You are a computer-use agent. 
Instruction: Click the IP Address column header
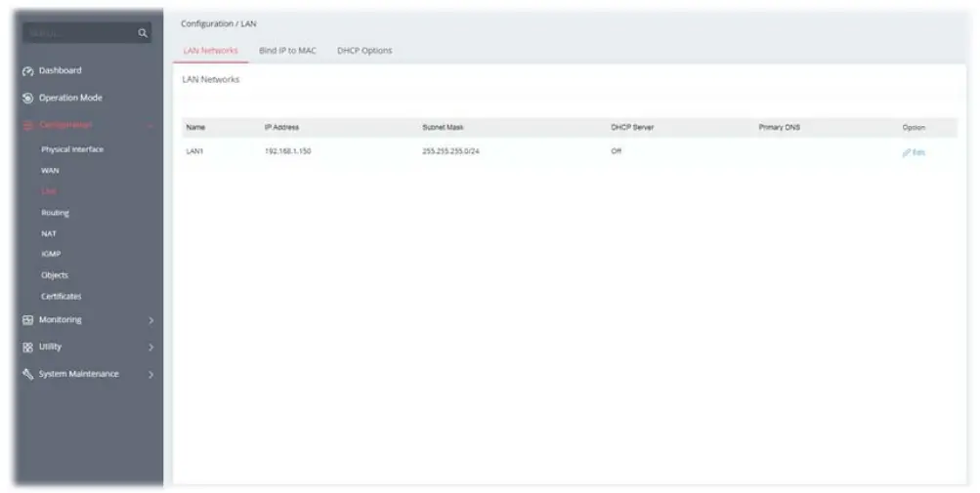coord(281,128)
